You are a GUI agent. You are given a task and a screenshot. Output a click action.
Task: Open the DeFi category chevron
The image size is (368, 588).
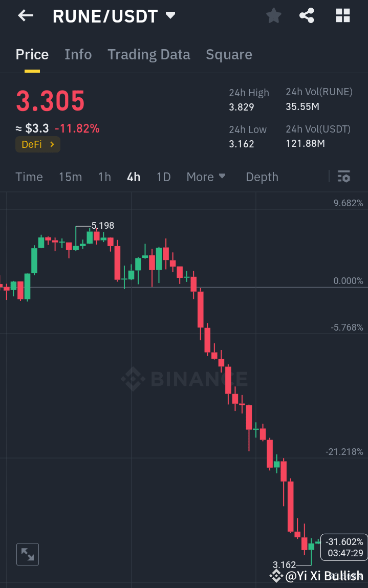[53, 144]
